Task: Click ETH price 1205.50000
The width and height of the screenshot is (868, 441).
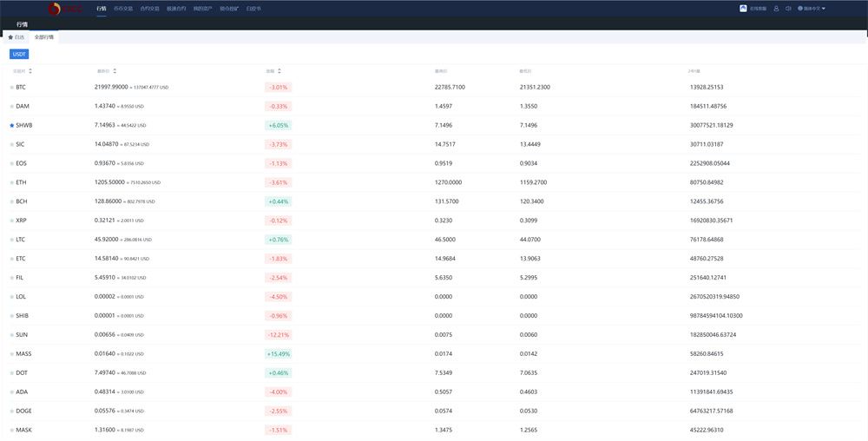Action: coord(109,182)
